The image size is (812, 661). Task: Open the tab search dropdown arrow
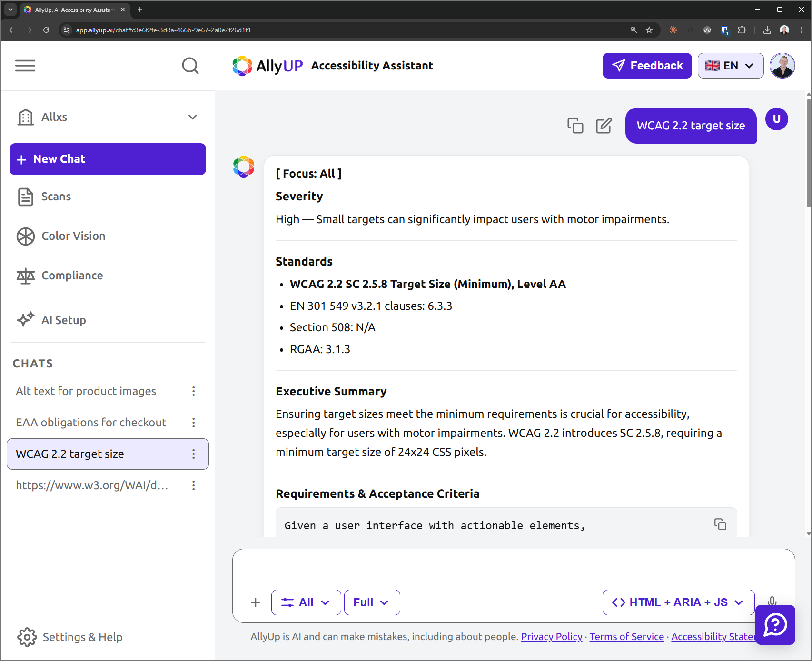click(x=10, y=10)
